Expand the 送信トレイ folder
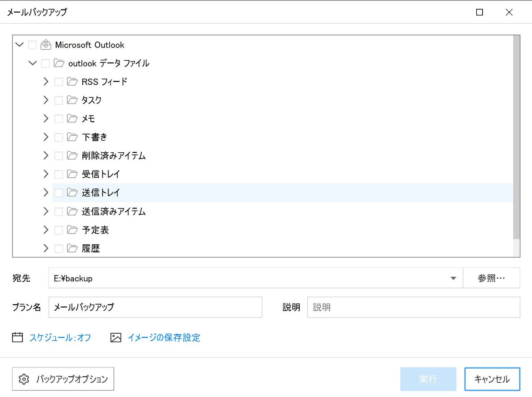 point(46,193)
